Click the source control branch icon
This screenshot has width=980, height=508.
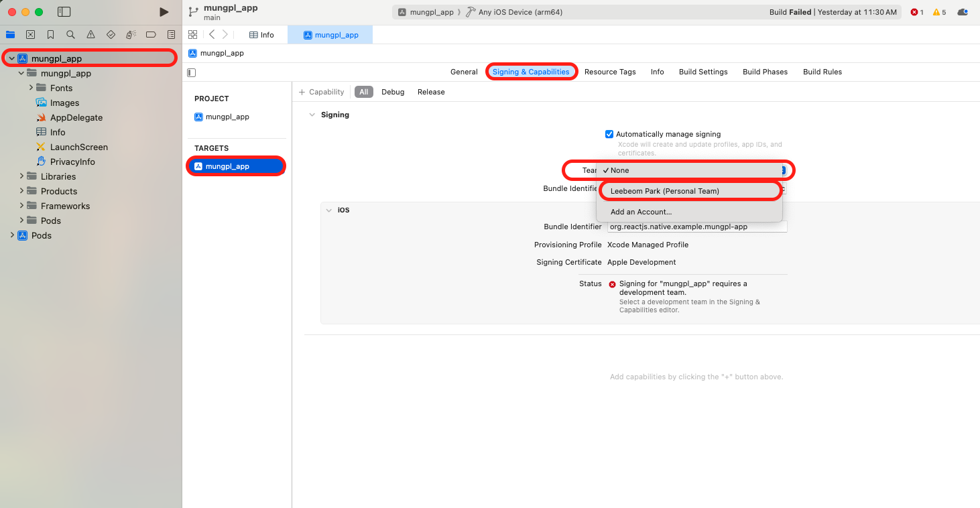pos(193,12)
